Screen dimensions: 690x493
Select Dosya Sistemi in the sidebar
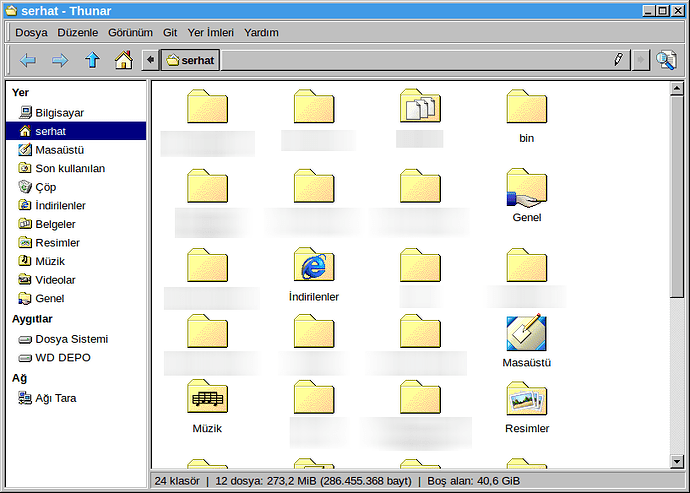71,339
